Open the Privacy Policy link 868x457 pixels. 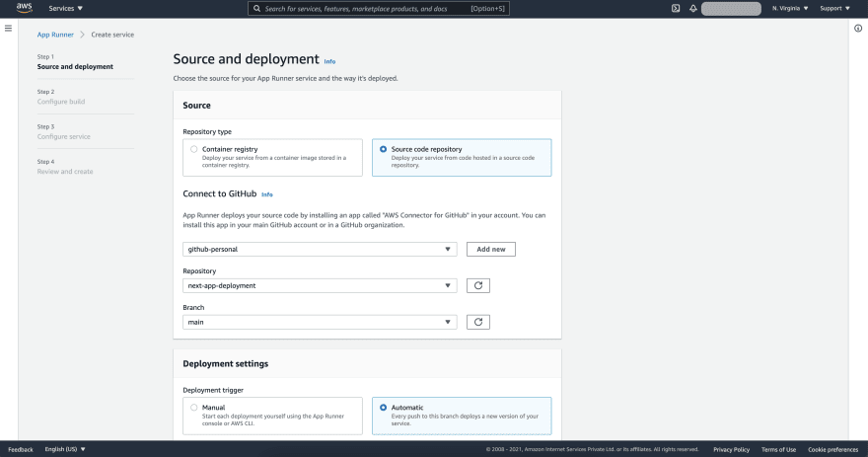[731, 449]
